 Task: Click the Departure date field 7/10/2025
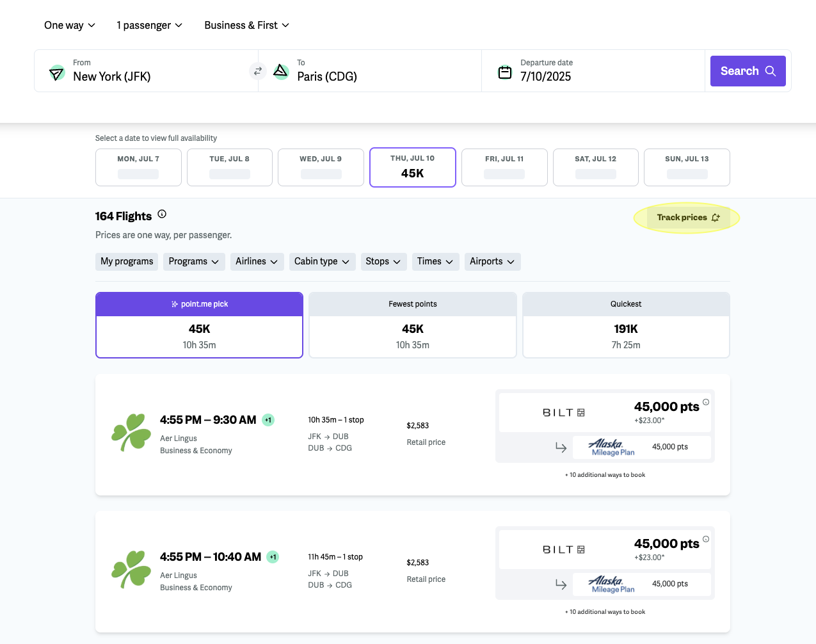click(x=593, y=71)
